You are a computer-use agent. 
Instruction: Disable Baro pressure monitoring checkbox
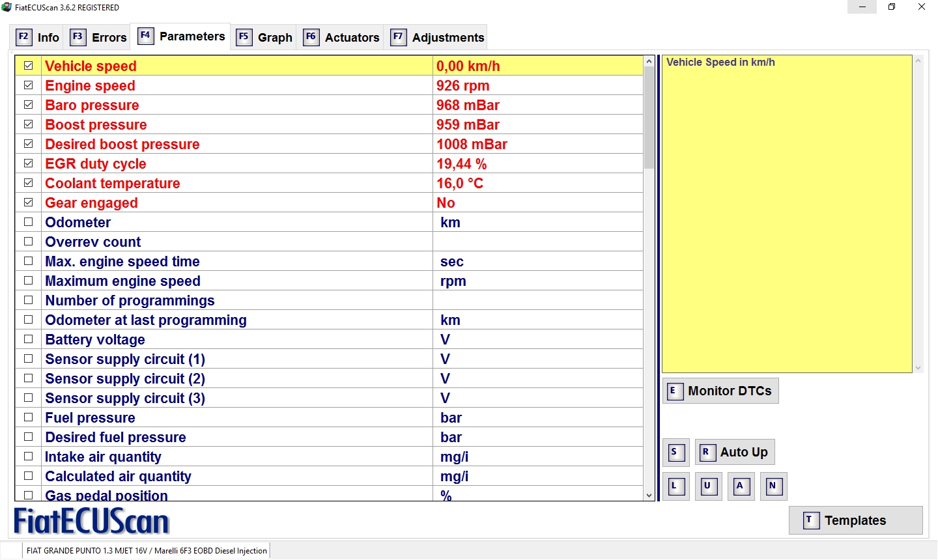point(29,105)
